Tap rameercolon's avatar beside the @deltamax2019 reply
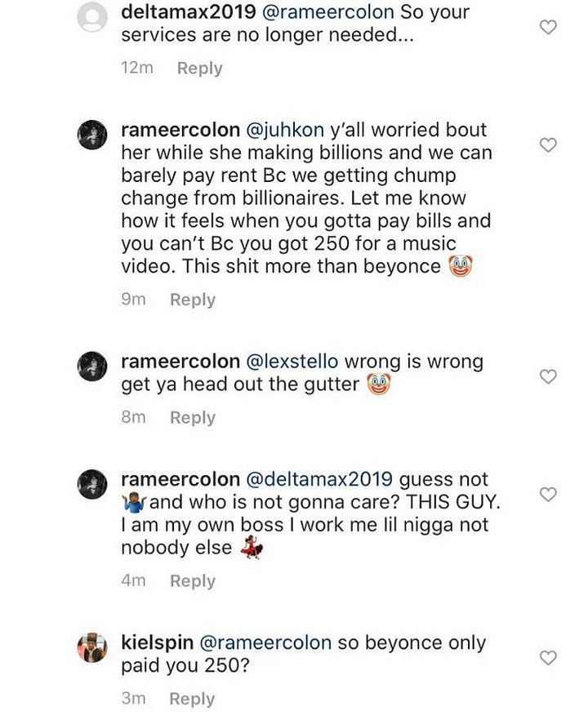Image resolution: width=588 pixels, height=720 pixels. click(92, 484)
